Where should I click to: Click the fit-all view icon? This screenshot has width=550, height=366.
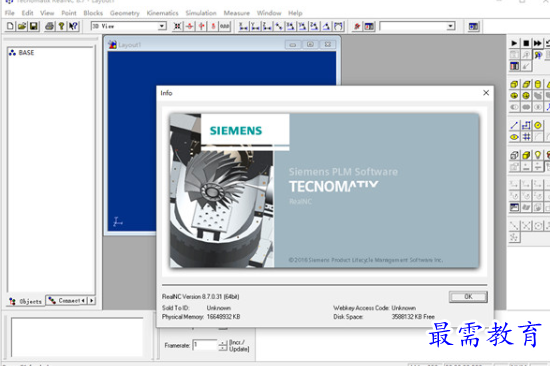(178, 26)
